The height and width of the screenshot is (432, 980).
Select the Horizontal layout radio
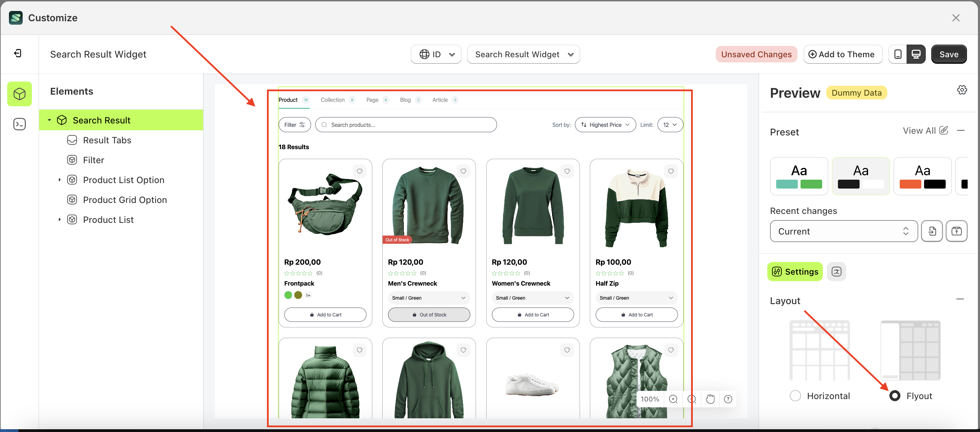pos(795,396)
